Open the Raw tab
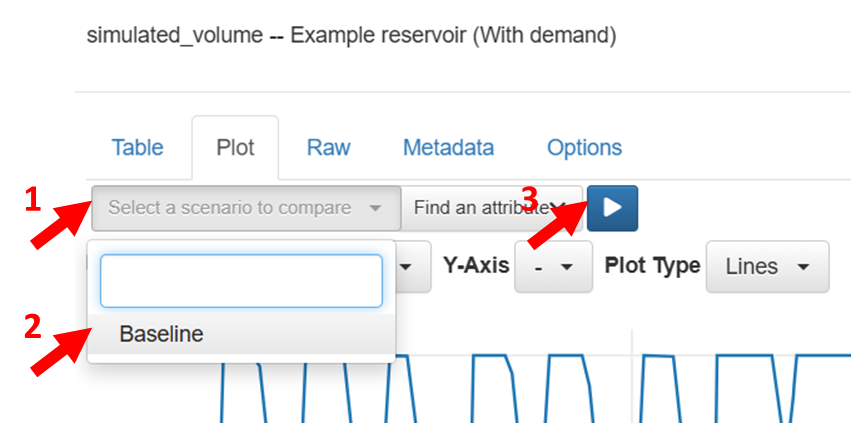The height and width of the screenshot is (423, 851). pos(328,148)
